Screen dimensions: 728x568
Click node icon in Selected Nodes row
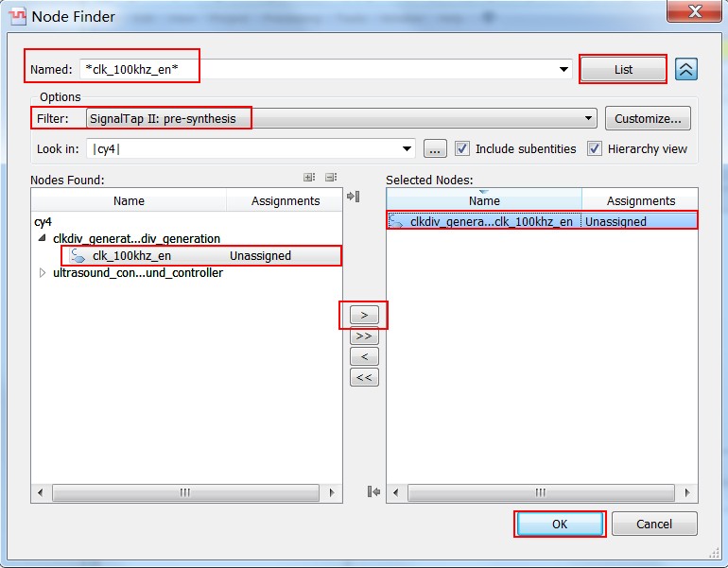pos(396,221)
